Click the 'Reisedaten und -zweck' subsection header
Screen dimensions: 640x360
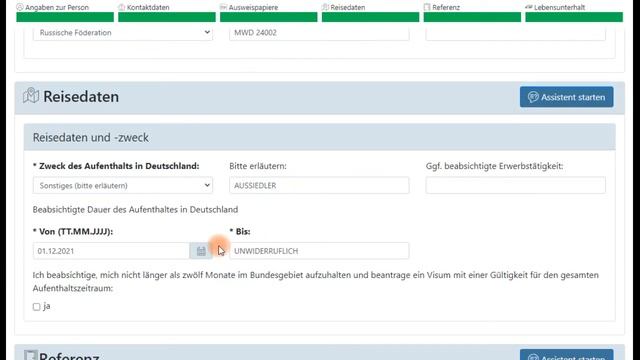(320, 137)
